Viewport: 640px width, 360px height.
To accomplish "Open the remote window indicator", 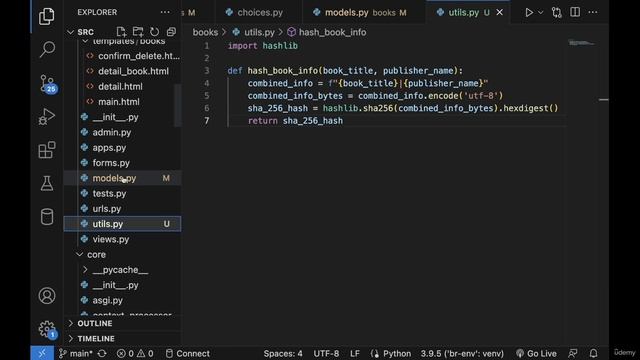I will (x=42, y=353).
